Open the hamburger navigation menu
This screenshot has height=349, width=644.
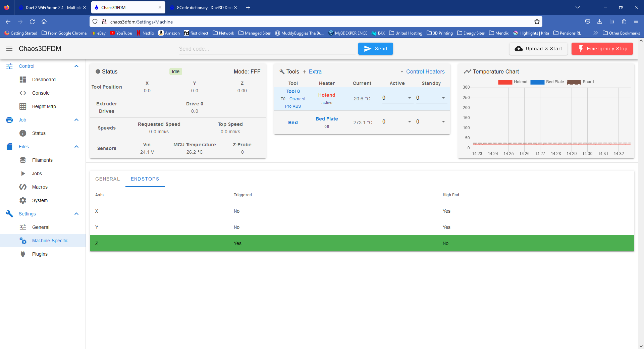click(9, 49)
